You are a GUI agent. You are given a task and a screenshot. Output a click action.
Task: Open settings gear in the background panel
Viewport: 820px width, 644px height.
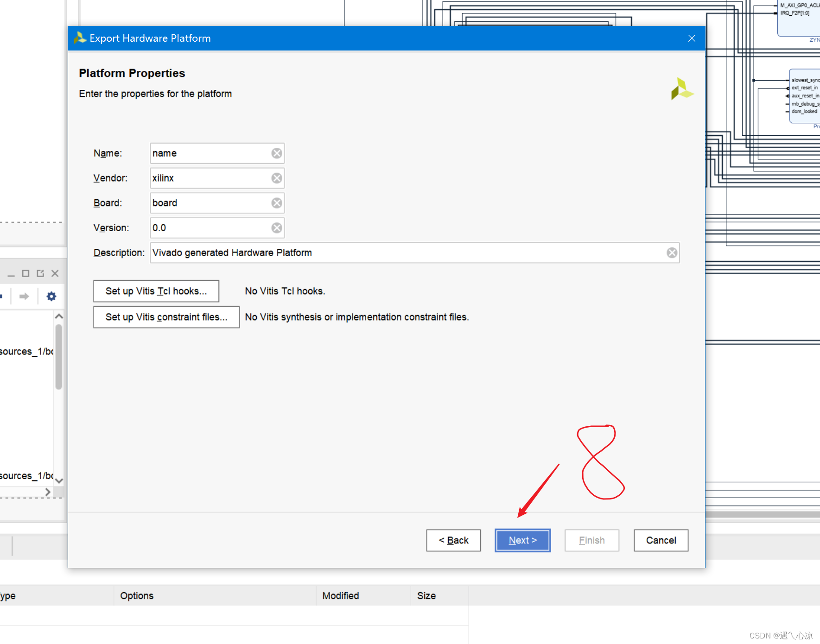pyautogui.click(x=51, y=297)
